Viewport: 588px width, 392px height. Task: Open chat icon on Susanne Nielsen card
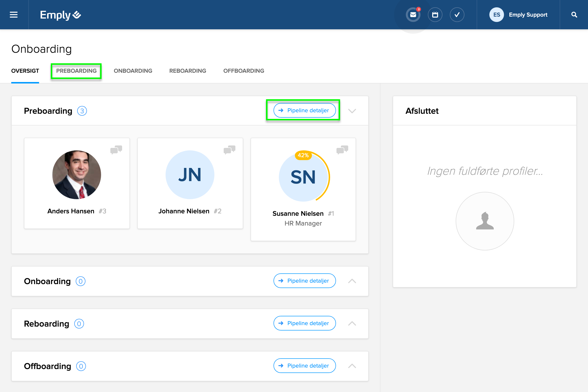[x=342, y=150]
